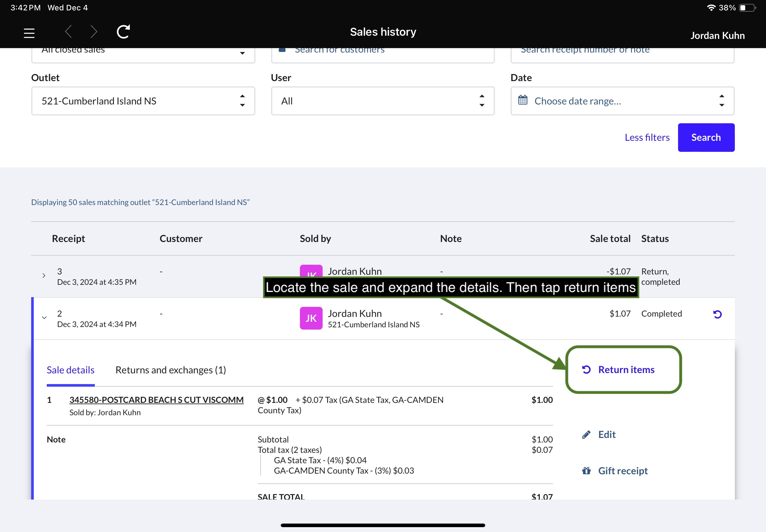Open the Outlet dropdown
This screenshot has width=766, height=532.
click(143, 101)
